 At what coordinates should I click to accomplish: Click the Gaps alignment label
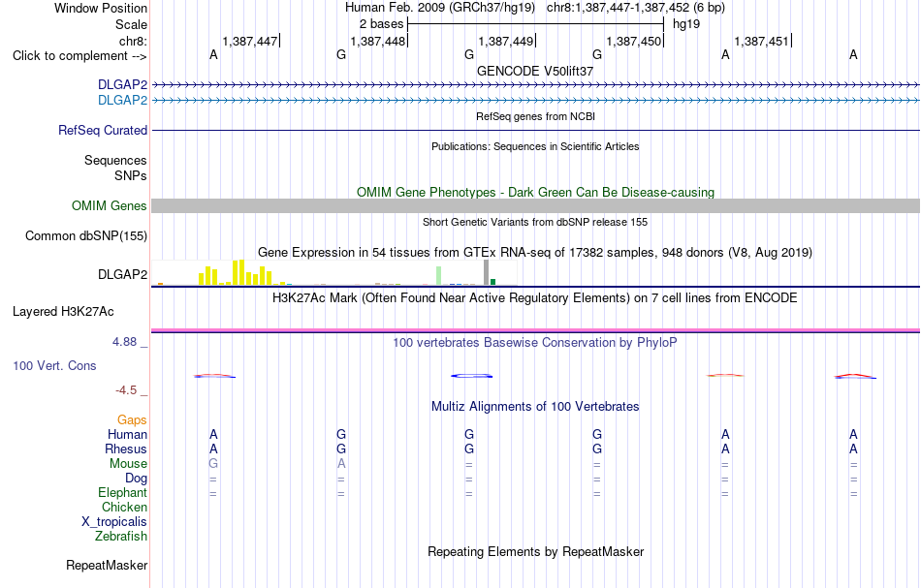132,420
